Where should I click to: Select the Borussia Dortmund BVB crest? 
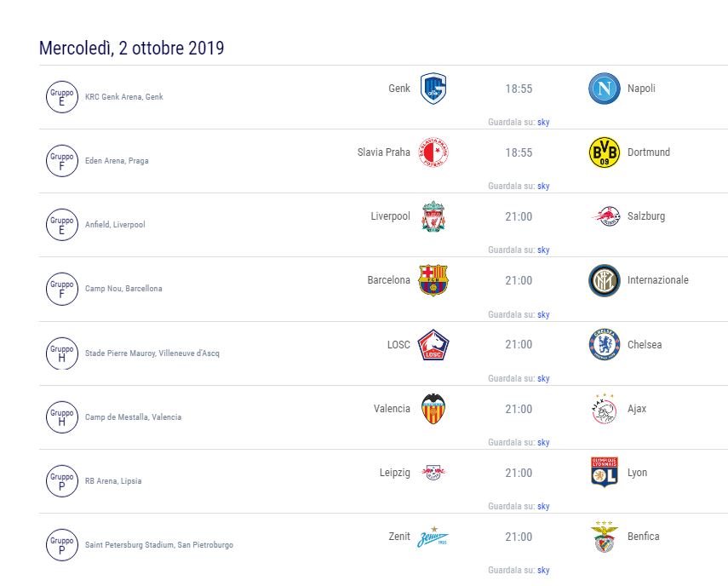click(x=604, y=152)
